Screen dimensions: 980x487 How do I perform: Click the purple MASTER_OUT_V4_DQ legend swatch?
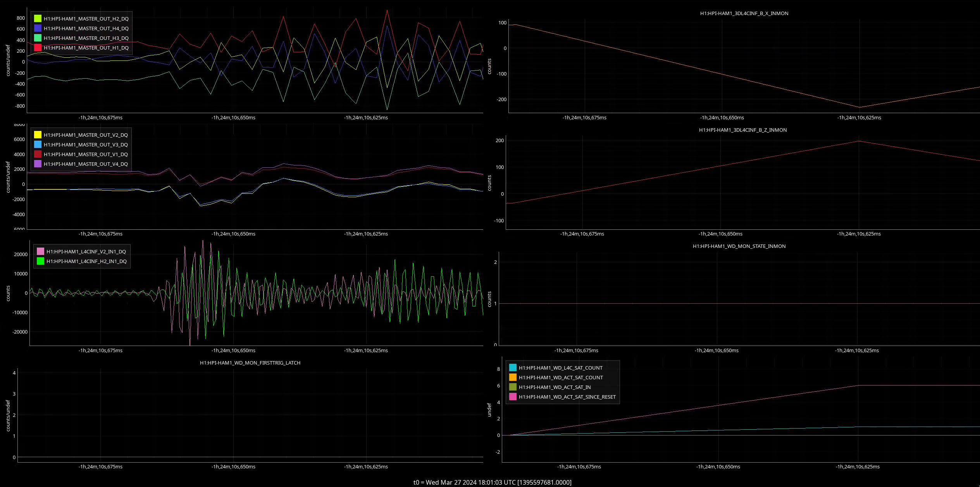pyautogui.click(x=38, y=164)
